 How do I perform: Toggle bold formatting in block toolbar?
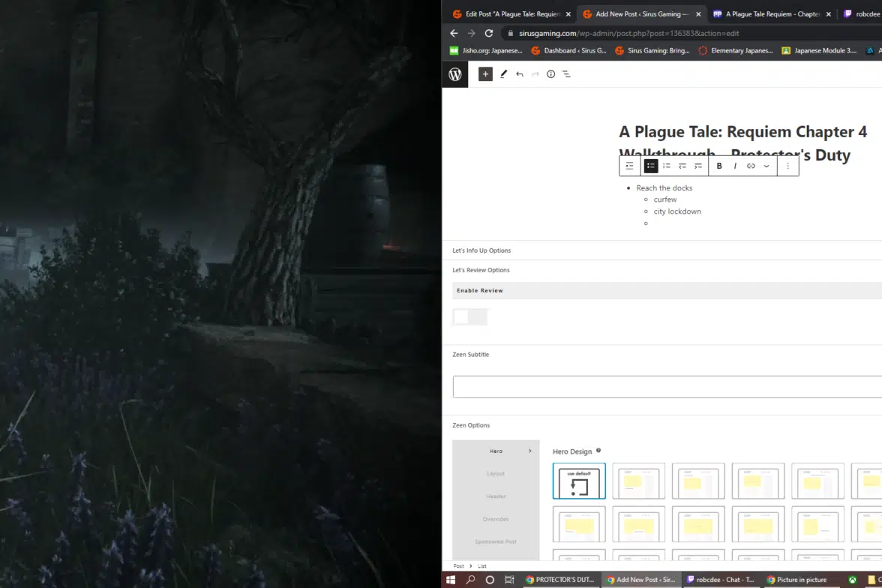click(718, 166)
